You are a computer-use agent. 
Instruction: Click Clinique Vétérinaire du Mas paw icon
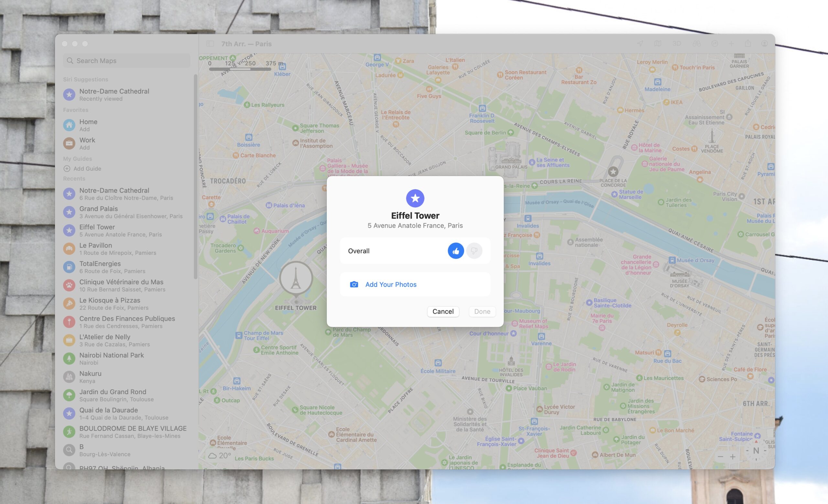point(69,285)
